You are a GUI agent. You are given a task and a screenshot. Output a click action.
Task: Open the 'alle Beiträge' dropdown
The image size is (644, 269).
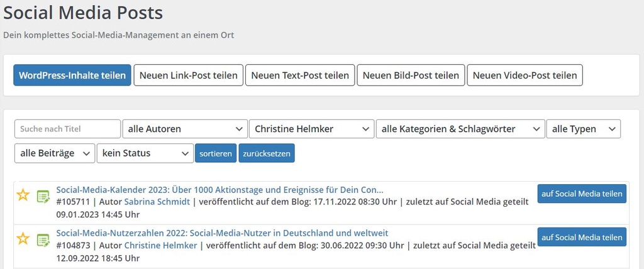pyautogui.click(x=55, y=153)
